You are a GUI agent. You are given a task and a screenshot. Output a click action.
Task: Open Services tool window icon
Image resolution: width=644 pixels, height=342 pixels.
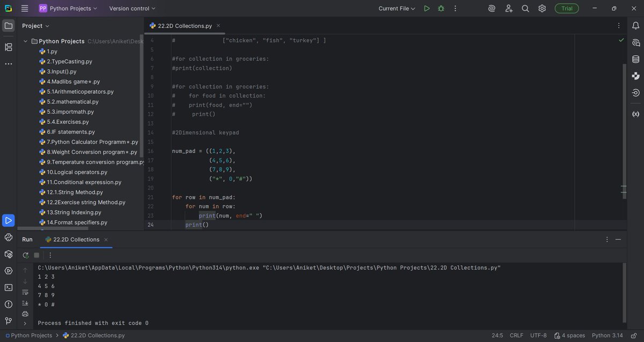tap(9, 271)
